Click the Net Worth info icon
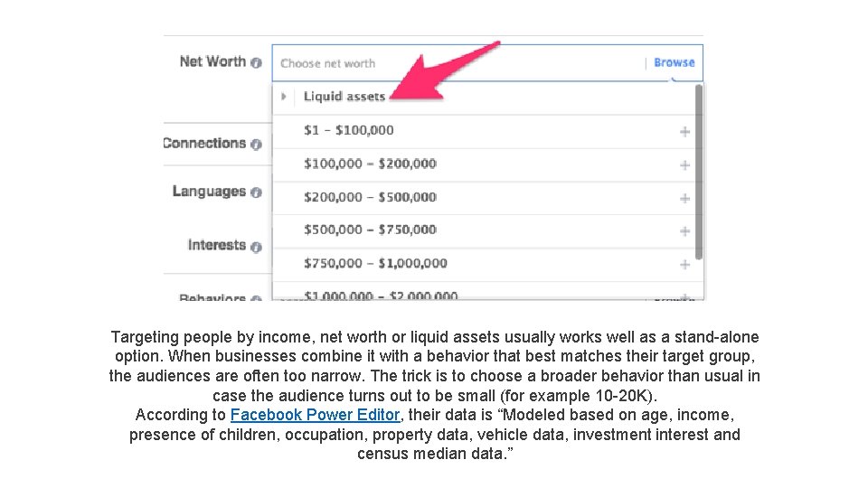 [257, 63]
